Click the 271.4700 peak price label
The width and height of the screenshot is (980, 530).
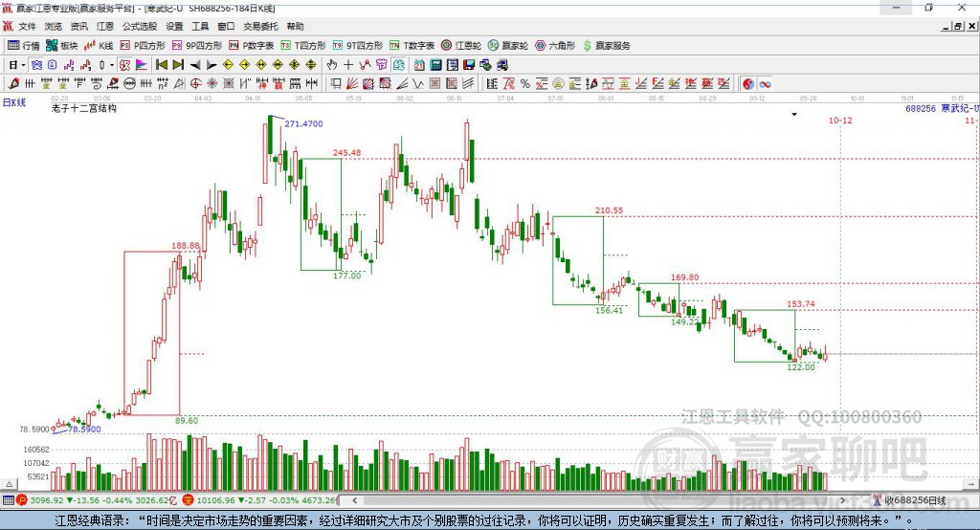[303, 123]
